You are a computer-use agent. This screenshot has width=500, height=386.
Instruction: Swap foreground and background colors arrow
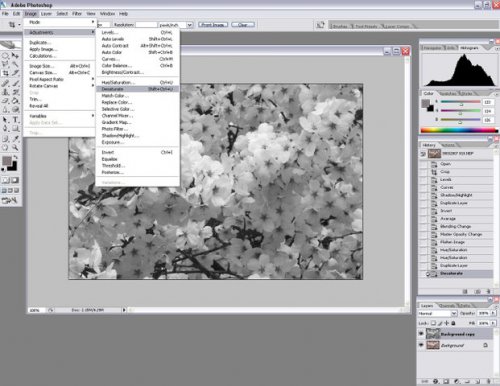click(x=15, y=157)
